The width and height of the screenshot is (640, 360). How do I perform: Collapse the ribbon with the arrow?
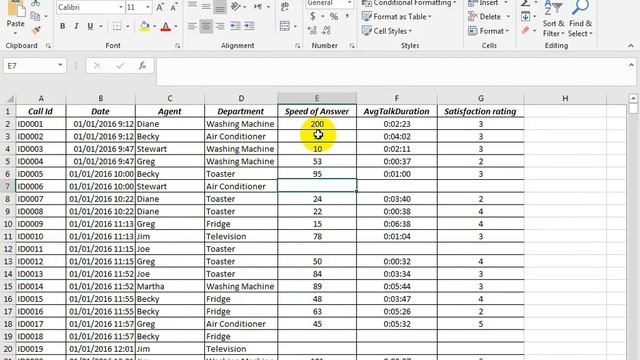(631, 46)
